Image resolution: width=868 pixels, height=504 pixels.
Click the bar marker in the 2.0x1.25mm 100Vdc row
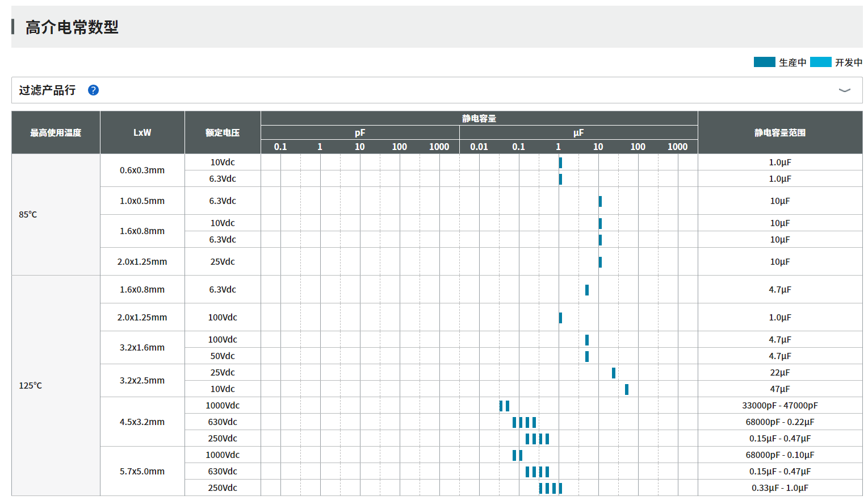coord(560,318)
